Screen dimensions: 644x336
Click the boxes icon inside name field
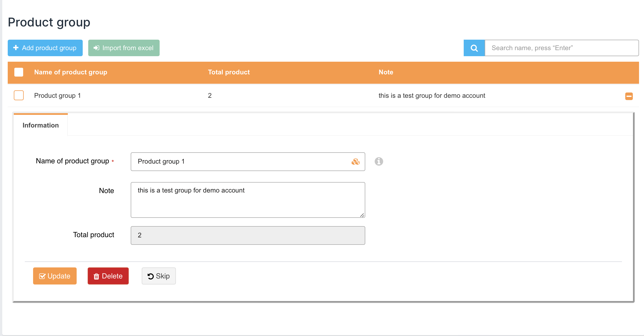click(355, 162)
